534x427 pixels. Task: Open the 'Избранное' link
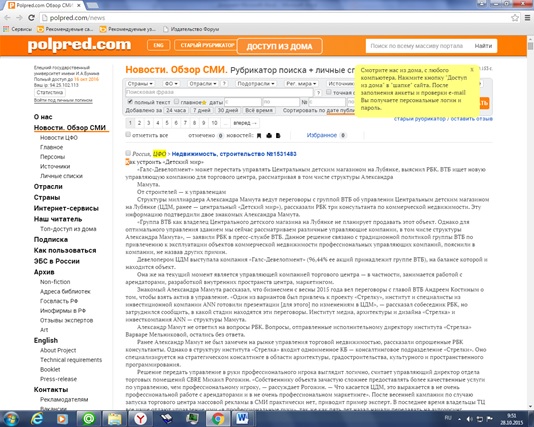[x=322, y=135]
